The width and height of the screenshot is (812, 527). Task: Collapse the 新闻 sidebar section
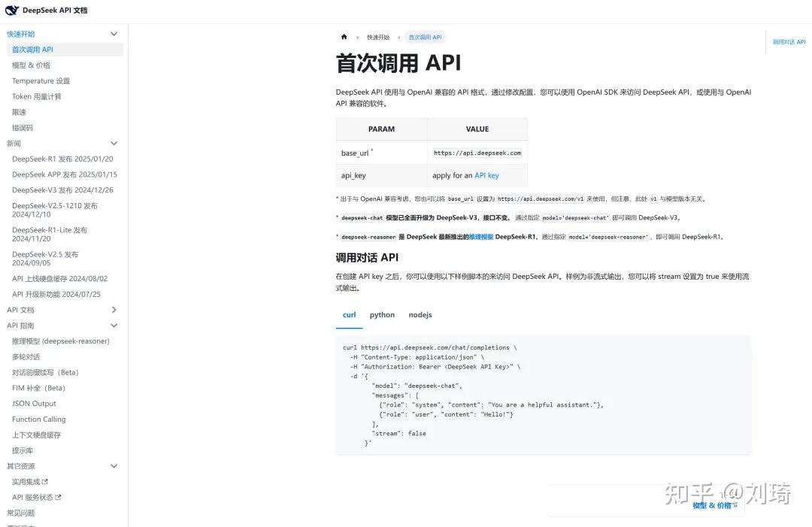(114, 143)
